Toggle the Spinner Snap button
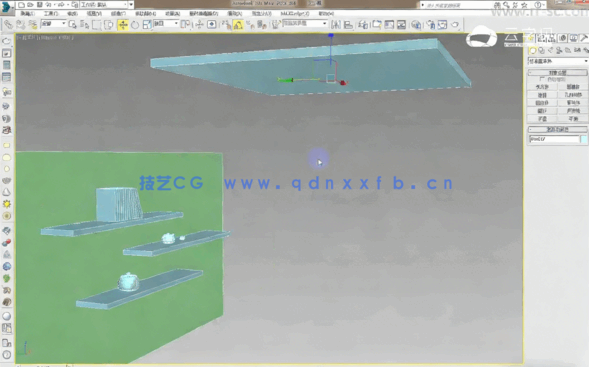The width and height of the screenshot is (589, 367). (262, 25)
